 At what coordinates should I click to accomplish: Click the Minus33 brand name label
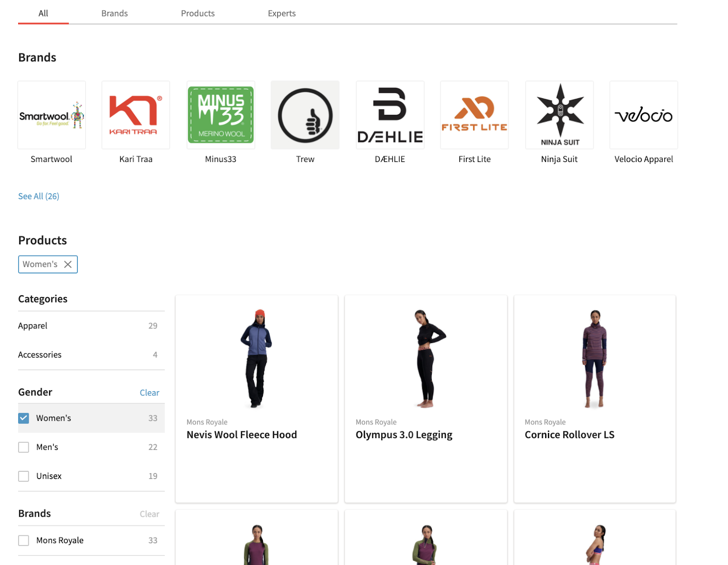[x=221, y=159]
